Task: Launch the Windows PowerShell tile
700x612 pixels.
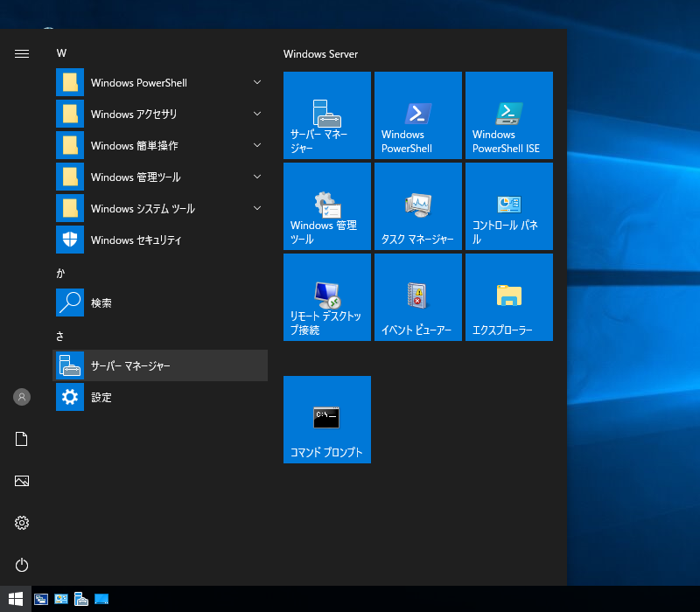Action: pos(418,115)
